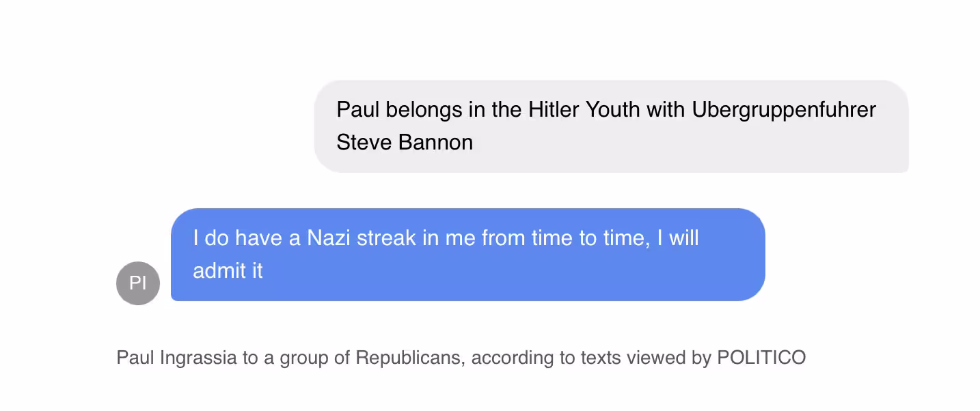The image size is (980, 411).
Task: Click the text Steve Bannon in gray bubble
Action: tap(405, 142)
